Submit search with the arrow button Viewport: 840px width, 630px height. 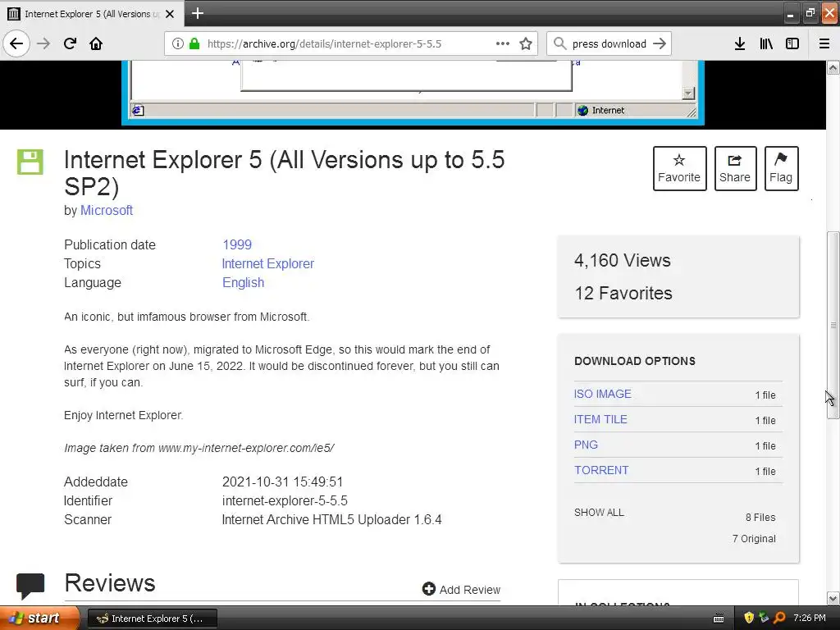(660, 44)
